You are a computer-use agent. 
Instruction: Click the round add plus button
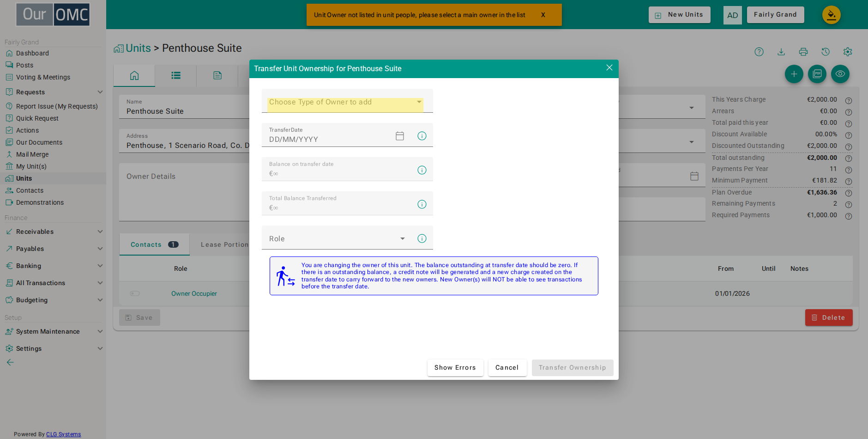tap(794, 74)
